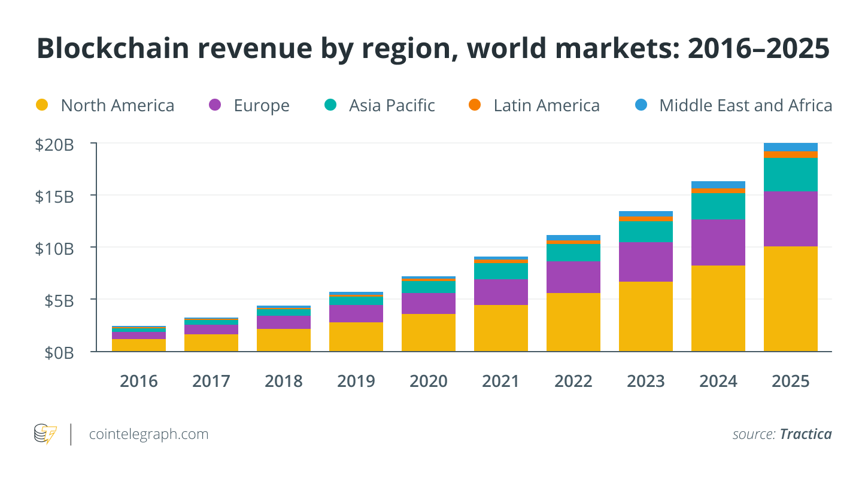The image size is (868, 482).
Task: Select blue Middle East and Africa legend dot
Action: (640, 105)
